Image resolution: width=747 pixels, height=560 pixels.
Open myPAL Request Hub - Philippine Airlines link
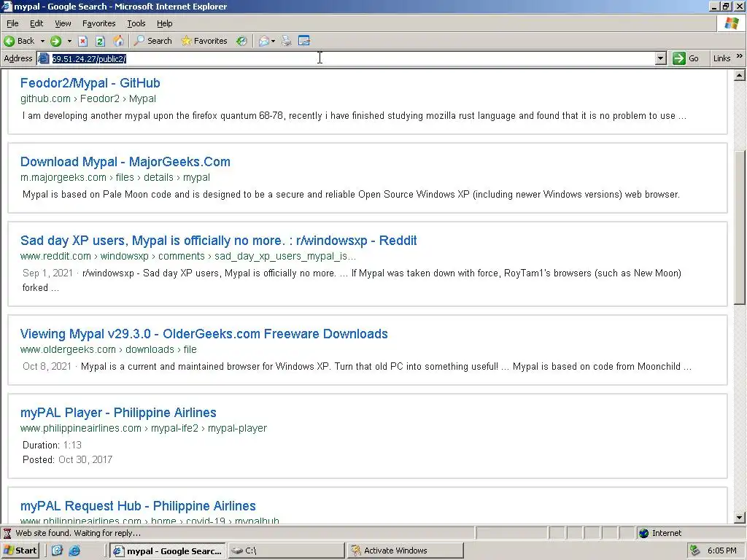(138, 506)
